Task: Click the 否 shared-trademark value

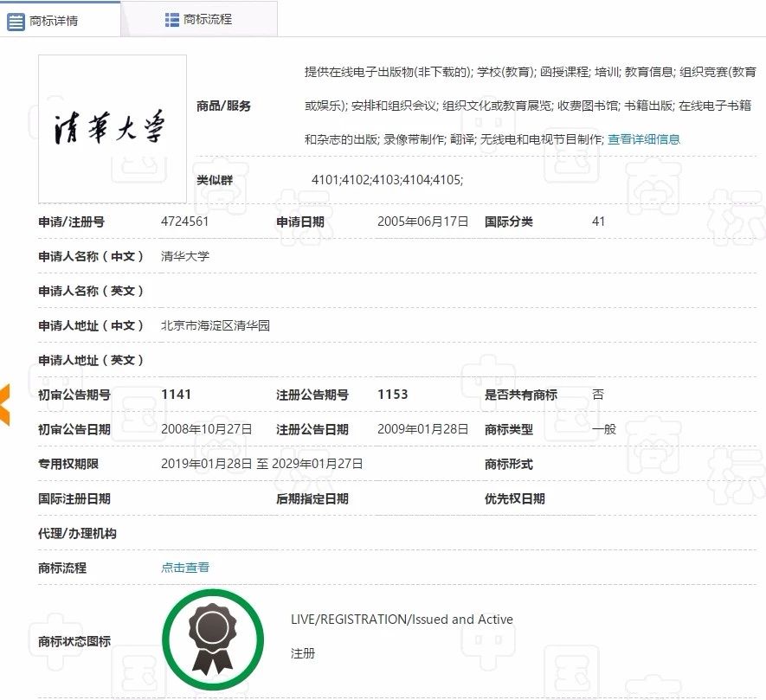Action: pyautogui.click(x=598, y=395)
